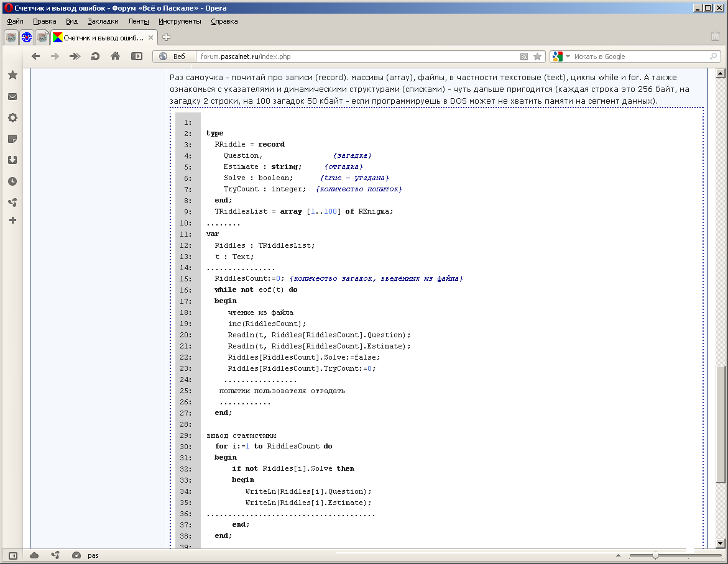The image size is (728, 564).
Task: Open the History clock panel in sidebar
Action: point(12,181)
